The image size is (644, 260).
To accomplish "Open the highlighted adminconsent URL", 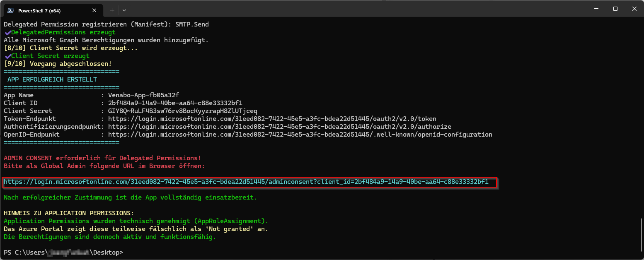I will pyautogui.click(x=246, y=182).
